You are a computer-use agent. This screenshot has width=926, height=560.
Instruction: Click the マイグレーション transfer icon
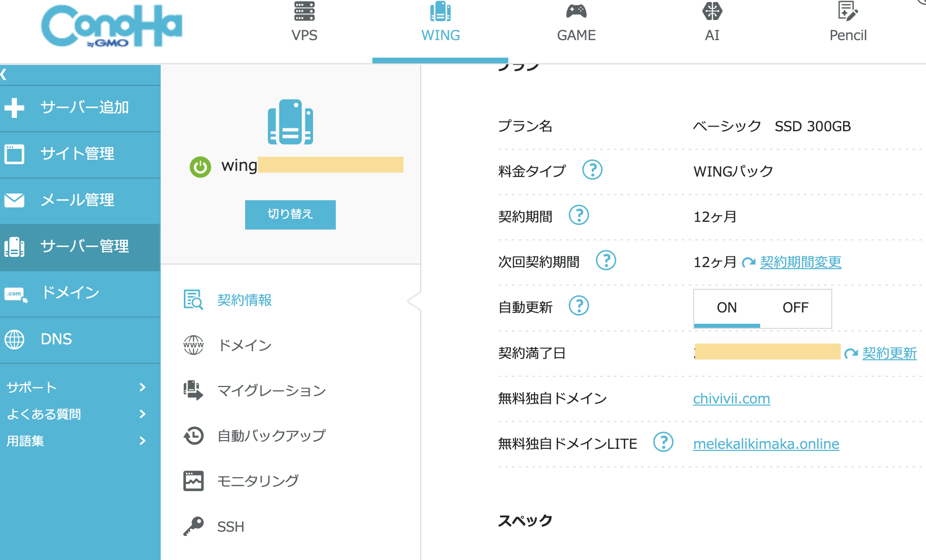coord(194,390)
